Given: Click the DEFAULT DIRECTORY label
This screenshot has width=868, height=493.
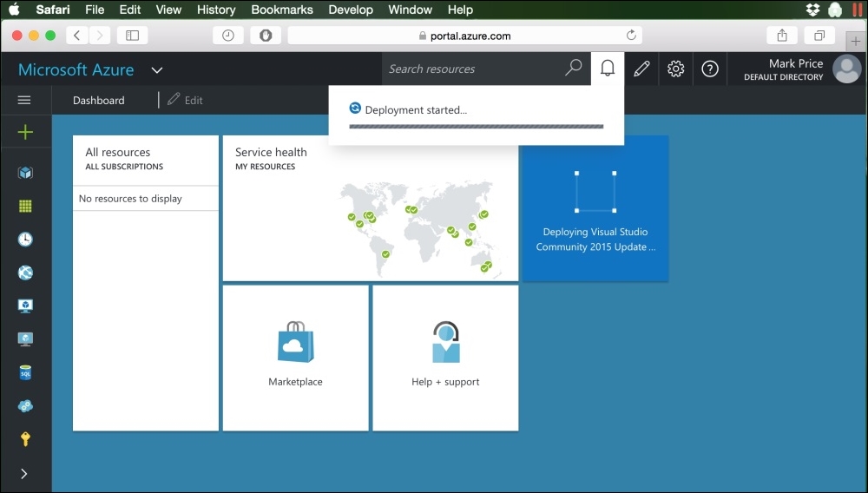Looking at the screenshot, I should tap(783, 77).
